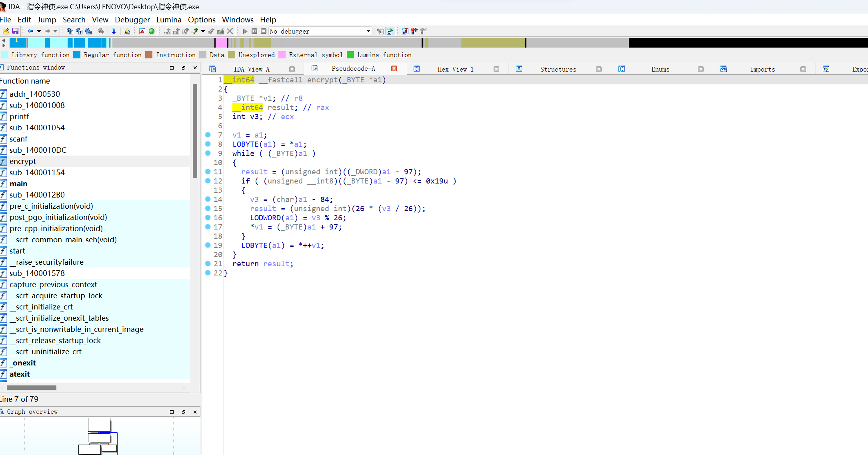Click the Open file toolbar icon
The image size is (868, 455).
pos(6,31)
